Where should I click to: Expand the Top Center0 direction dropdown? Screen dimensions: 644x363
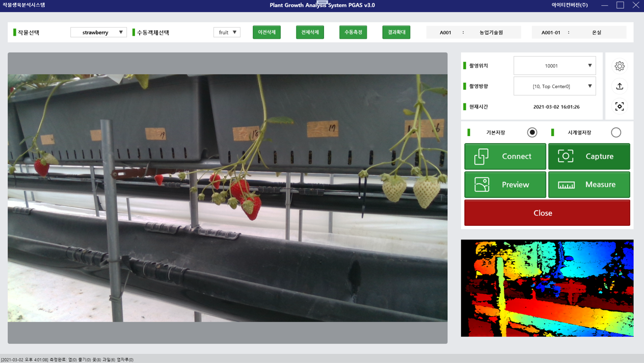point(554,86)
